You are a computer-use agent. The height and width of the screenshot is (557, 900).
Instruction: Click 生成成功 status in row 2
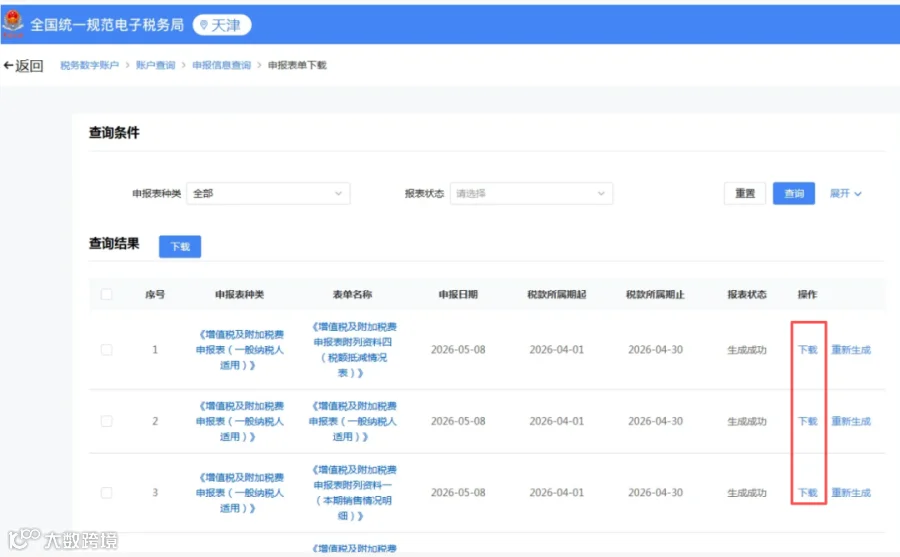tap(747, 421)
